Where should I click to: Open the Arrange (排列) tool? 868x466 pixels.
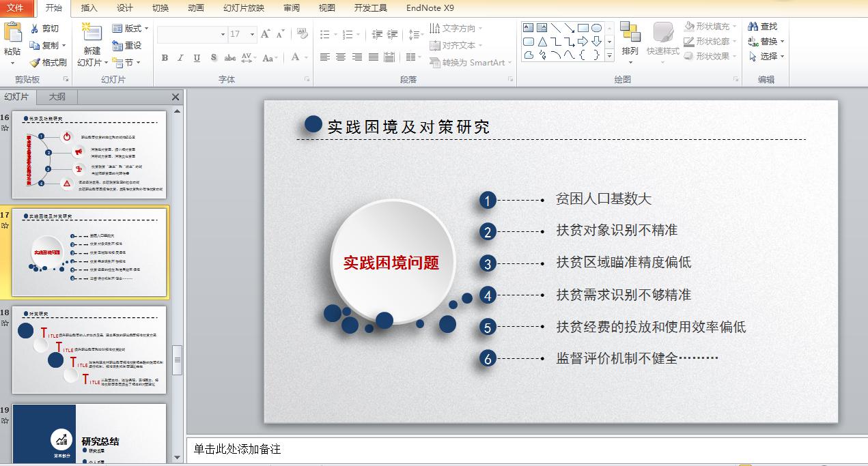pos(630,40)
